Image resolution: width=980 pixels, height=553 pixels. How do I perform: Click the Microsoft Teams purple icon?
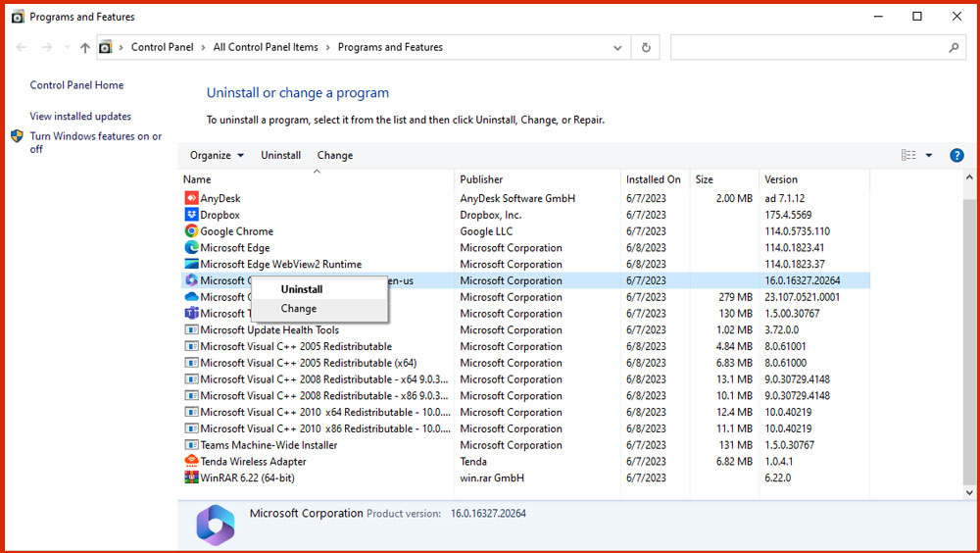[191, 314]
